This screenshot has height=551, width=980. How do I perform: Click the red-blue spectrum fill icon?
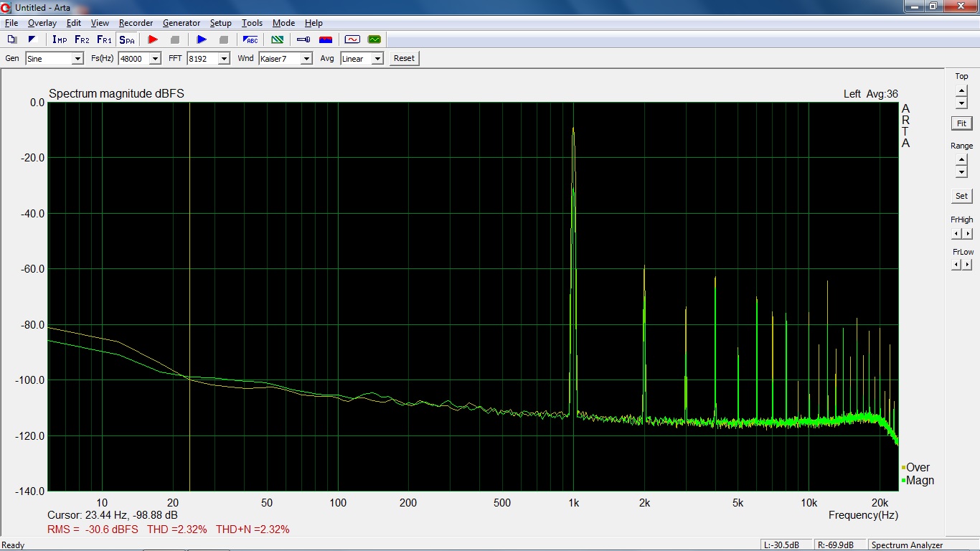coord(326,39)
